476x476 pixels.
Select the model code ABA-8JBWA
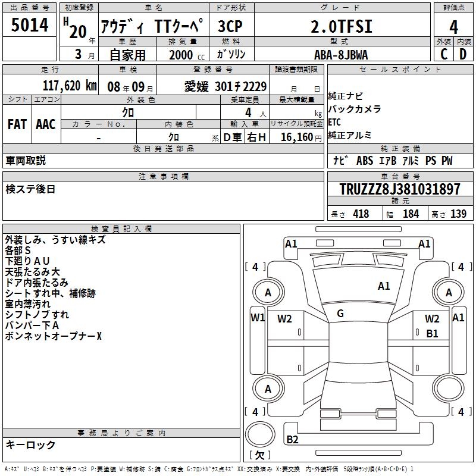[x=341, y=55]
